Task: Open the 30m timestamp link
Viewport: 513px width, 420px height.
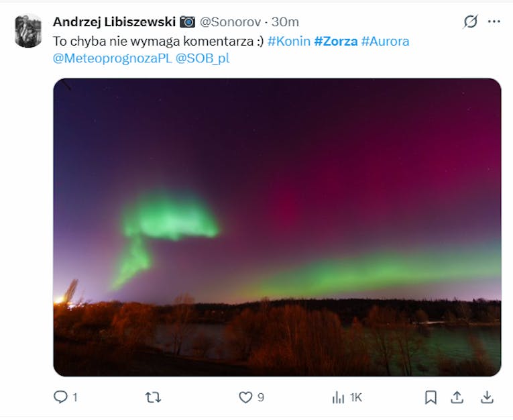Action: (x=285, y=22)
